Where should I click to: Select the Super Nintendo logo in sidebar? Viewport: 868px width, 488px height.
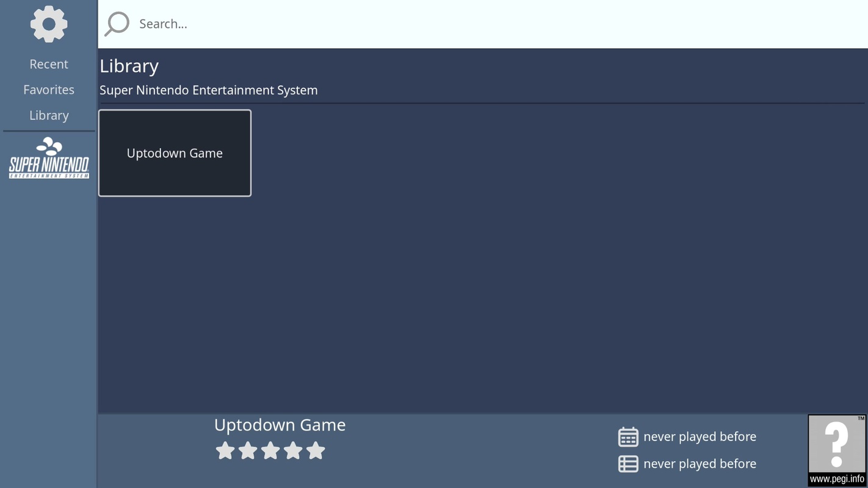click(49, 158)
